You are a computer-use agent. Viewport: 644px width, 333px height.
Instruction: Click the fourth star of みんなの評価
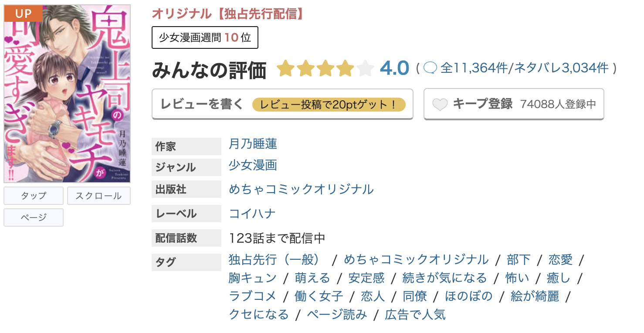pyautogui.click(x=346, y=68)
